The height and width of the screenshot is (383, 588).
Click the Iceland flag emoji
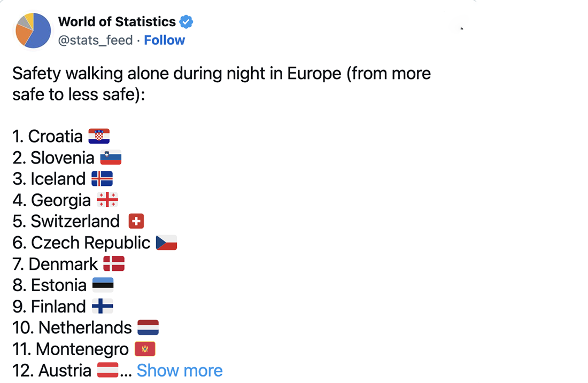coord(102,179)
